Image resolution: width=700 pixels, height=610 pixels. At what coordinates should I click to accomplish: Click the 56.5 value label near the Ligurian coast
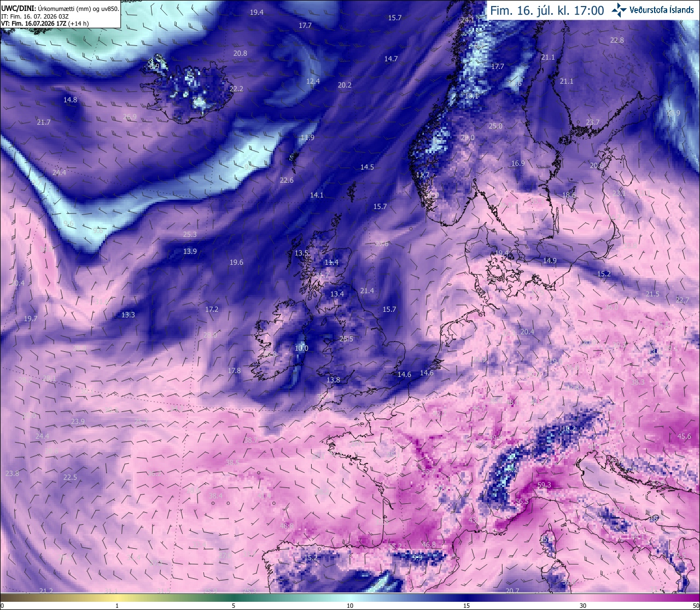click(522, 502)
